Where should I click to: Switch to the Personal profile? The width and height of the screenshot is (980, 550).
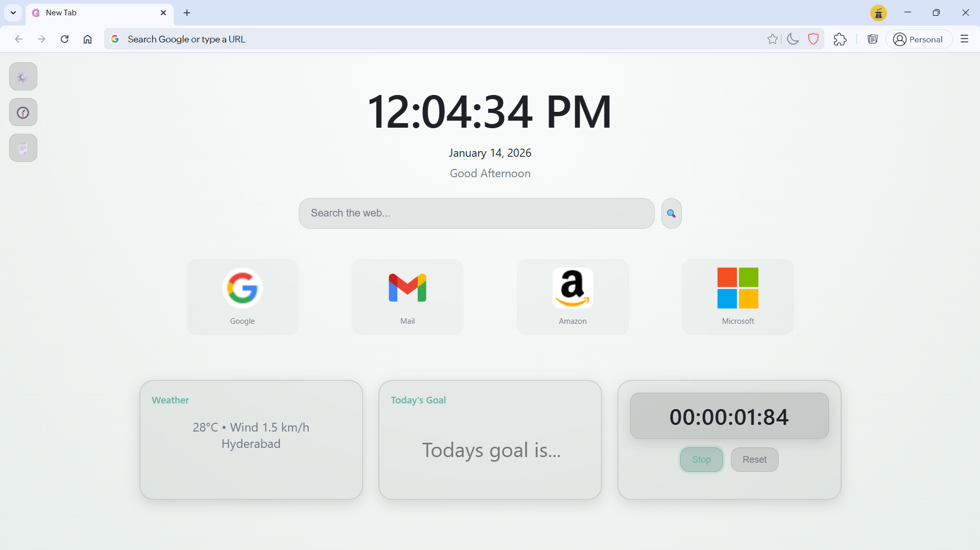point(918,39)
